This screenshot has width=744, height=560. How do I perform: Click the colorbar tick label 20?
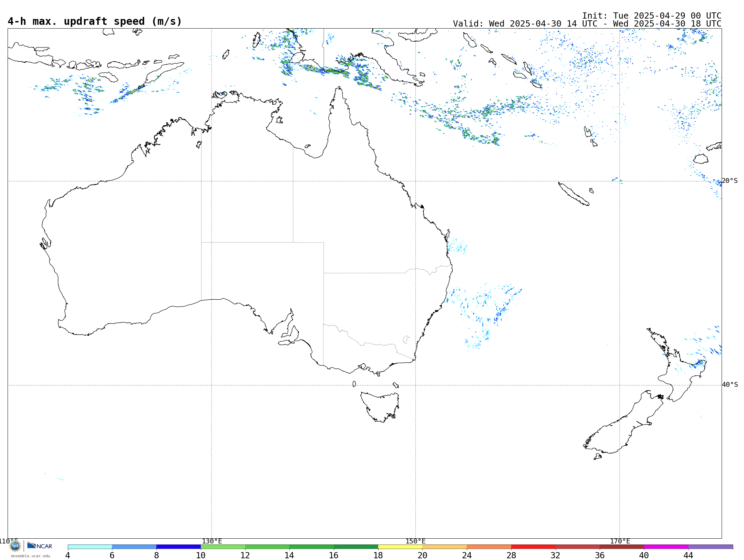423,555
